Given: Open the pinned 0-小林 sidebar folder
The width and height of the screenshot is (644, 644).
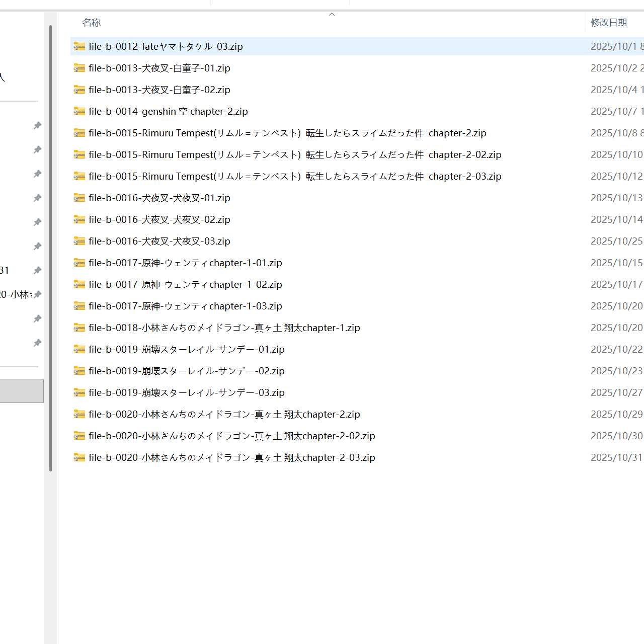Looking at the screenshot, I should (15, 295).
